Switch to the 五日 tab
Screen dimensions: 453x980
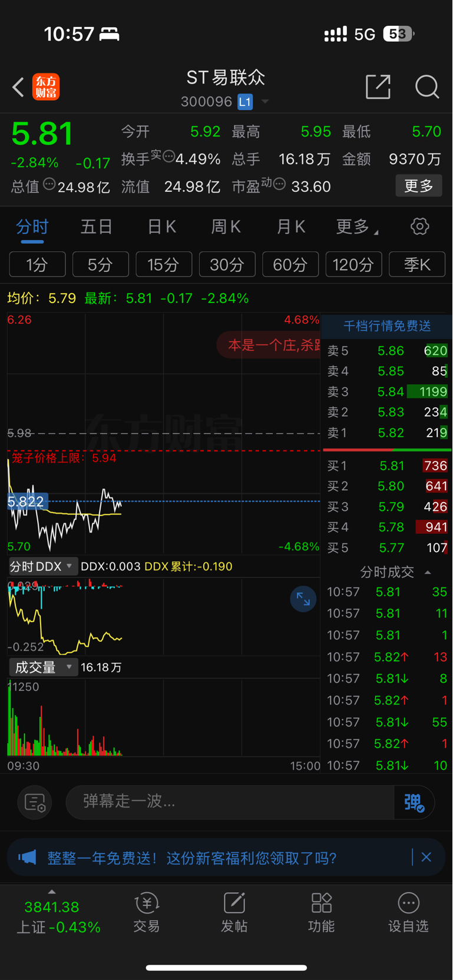[97, 227]
